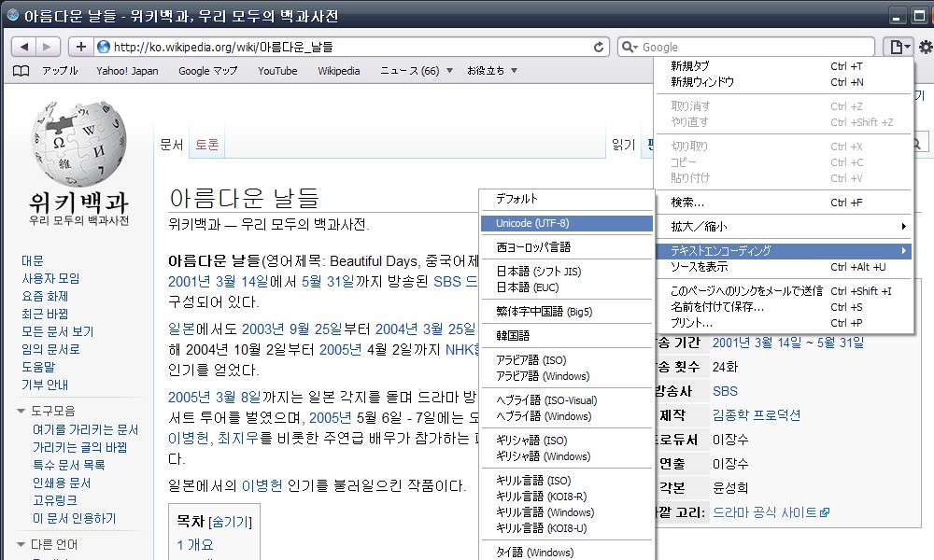
Task: Select 新規タブ from the menu
Action: pos(784,66)
